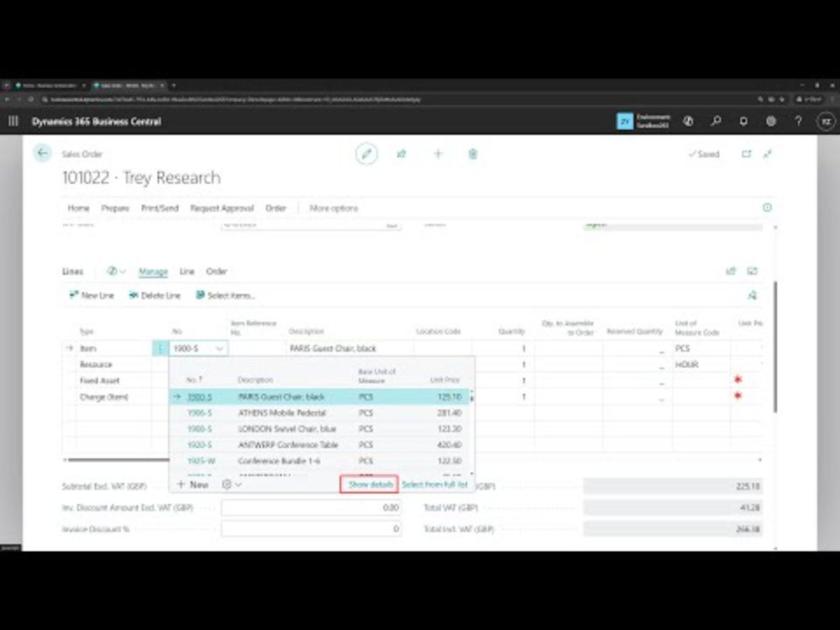Screen dimensions: 840x630
Task: Click the browser address bar
Action: pos(396,99)
